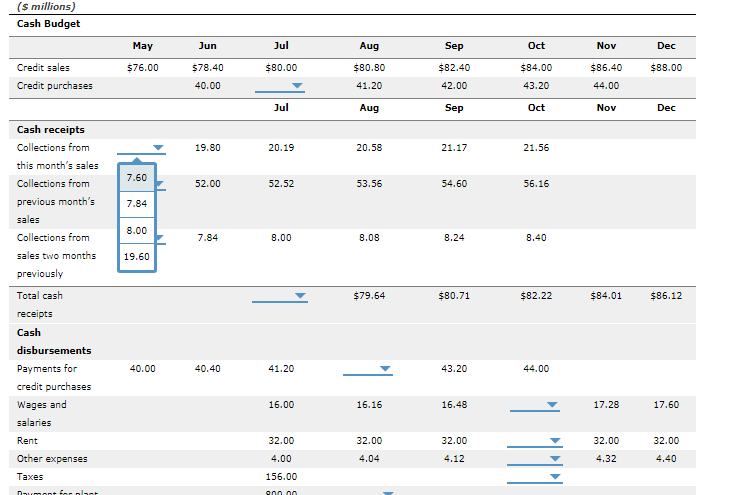Click the August other expenses value 4.04
This screenshot has width=754, height=495.
point(369,459)
